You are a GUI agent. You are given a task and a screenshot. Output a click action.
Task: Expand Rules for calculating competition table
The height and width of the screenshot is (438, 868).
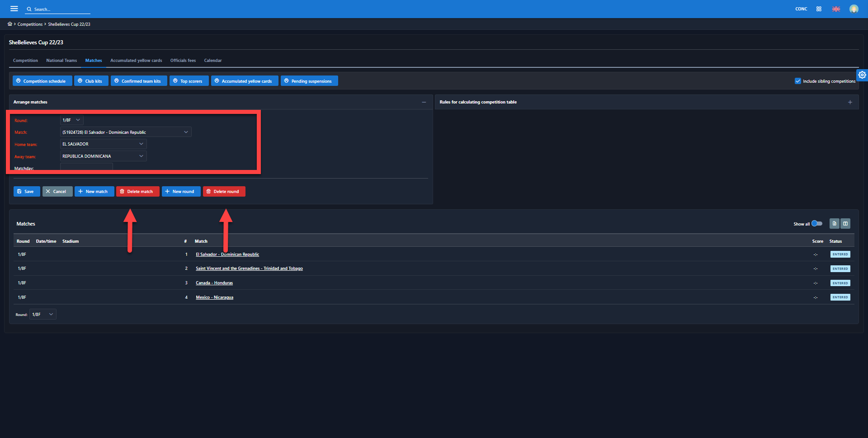[850, 102]
